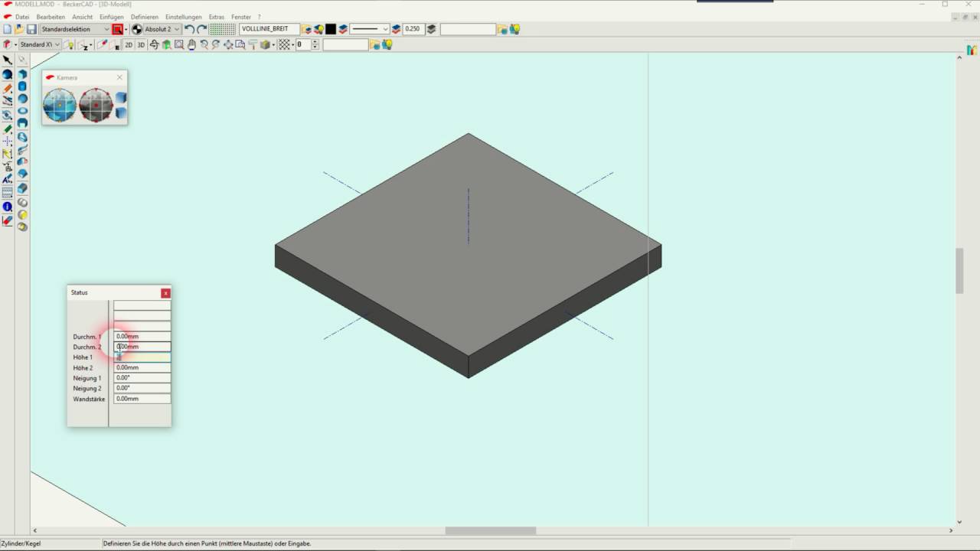Image resolution: width=980 pixels, height=551 pixels.
Task: Open the Fenster menu
Action: (x=241, y=17)
